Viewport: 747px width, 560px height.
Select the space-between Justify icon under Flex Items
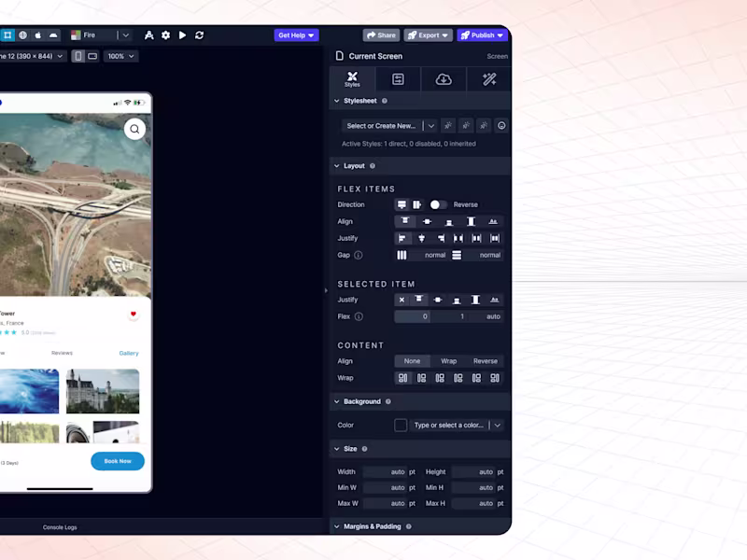(457, 238)
